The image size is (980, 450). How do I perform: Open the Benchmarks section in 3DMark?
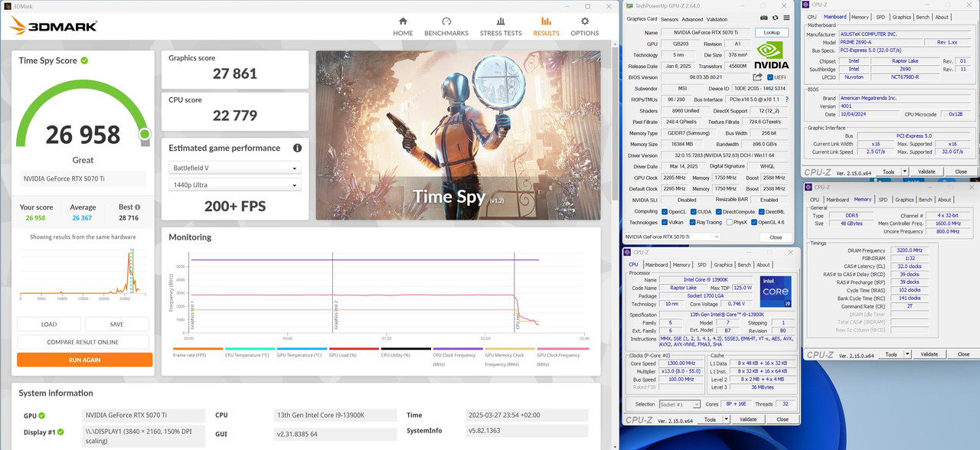(x=446, y=26)
